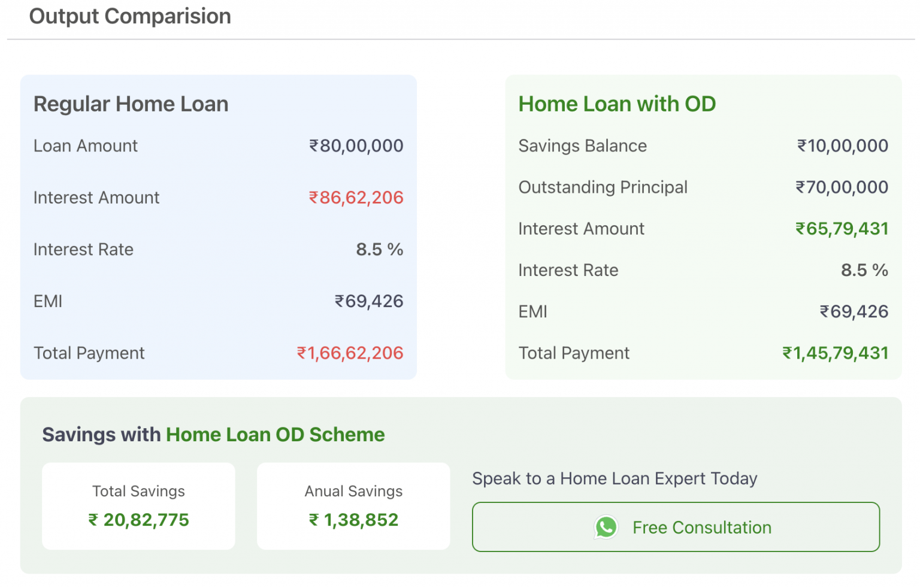
Task: Click the Interest Amount ₹65,79,431 figure
Action: click(x=841, y=228)
